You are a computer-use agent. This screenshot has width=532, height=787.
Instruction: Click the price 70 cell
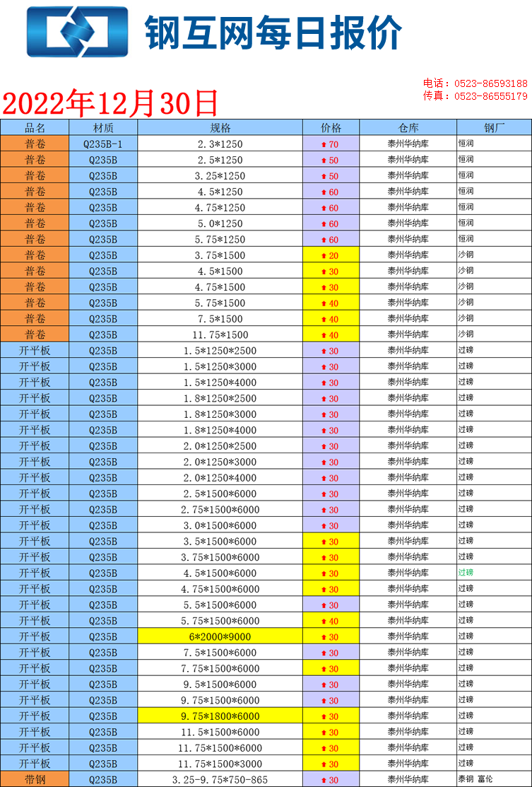coord(331,144)
